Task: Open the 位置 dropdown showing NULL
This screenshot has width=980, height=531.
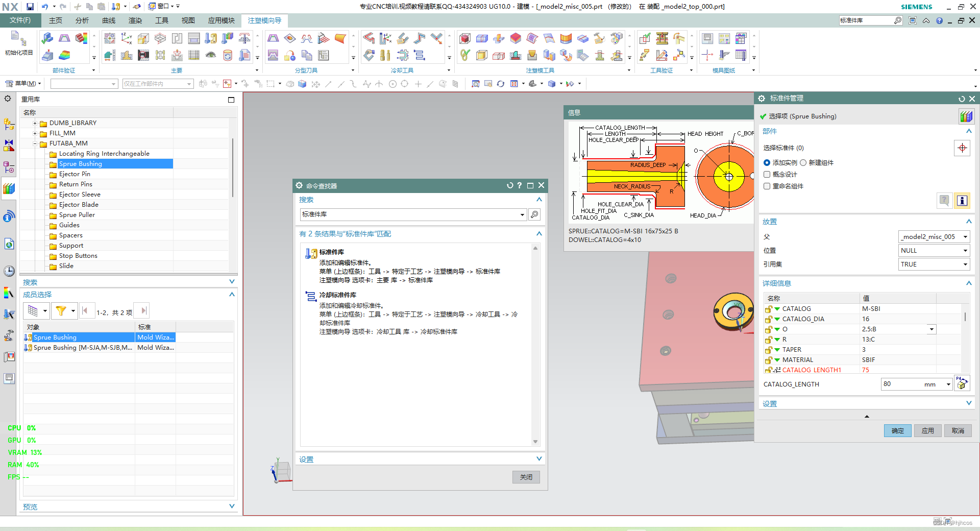Action: click(934, 250)
